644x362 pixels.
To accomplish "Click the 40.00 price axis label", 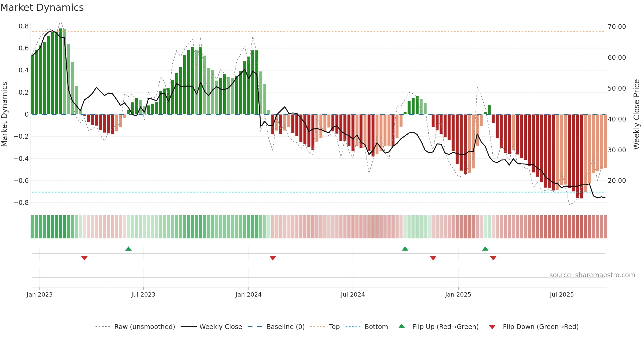I will tap(617, 119).
